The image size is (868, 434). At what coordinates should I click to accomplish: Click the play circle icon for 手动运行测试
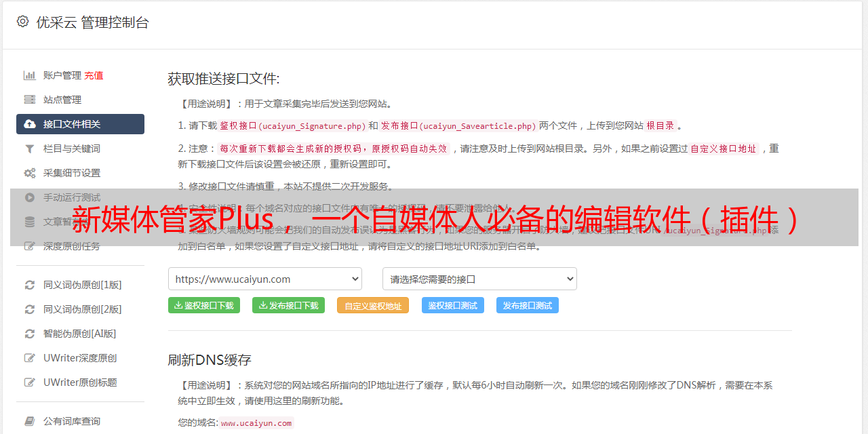pyautogui.click(x=30, y=197)
